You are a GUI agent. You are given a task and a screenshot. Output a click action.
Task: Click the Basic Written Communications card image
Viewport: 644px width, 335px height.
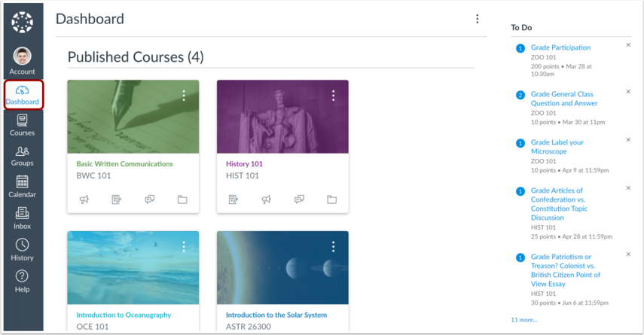[133, 117]
